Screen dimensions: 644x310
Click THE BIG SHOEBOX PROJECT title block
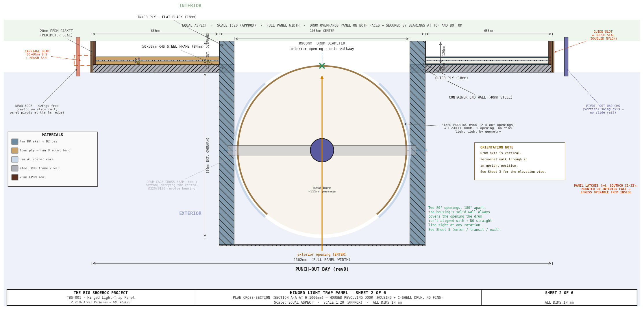[x=101, y=293]
